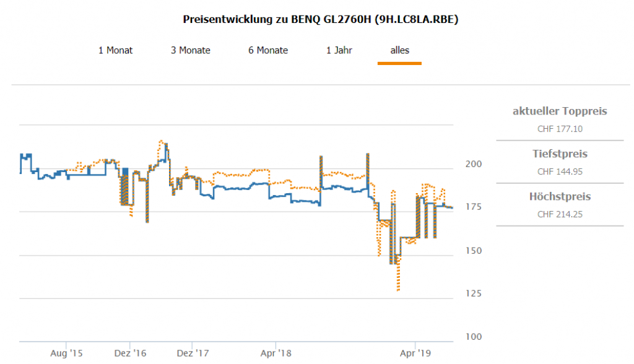
Task: Click the 125 y-axis price label
Action: pyautogui.click(x=471, y=293)
